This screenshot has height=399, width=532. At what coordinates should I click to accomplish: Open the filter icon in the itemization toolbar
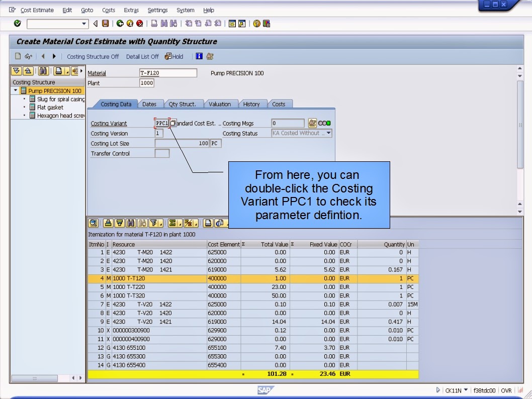coord(154,223)
